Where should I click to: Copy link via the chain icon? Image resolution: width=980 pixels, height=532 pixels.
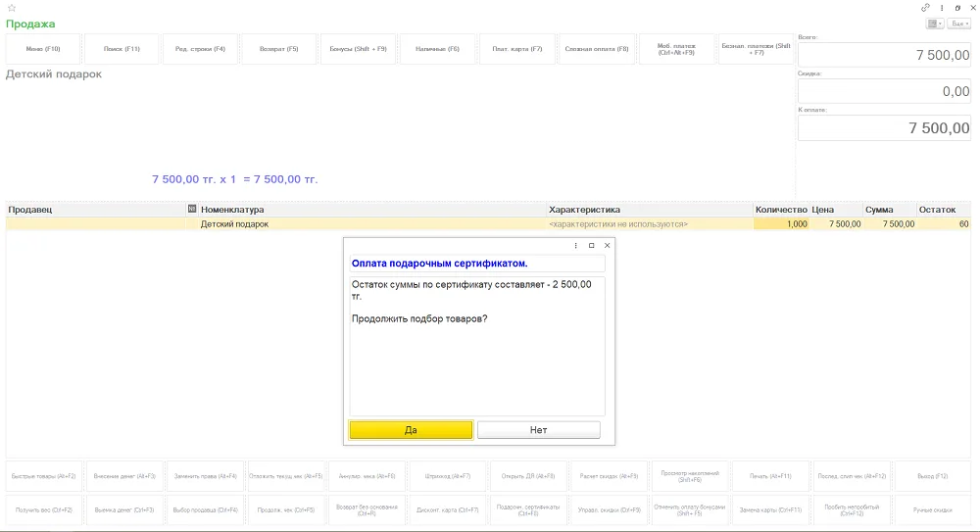point(925,8)
